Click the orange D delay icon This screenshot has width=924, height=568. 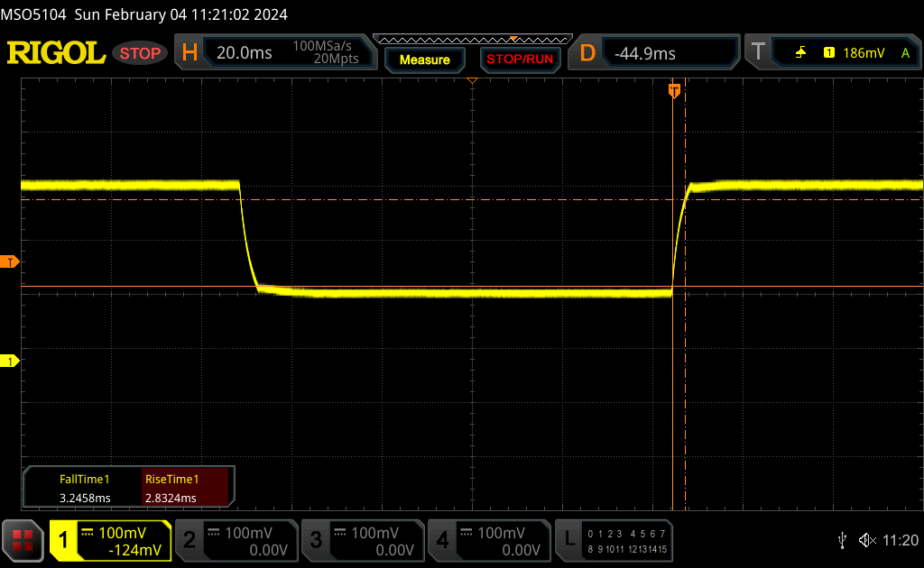(587, 53)
